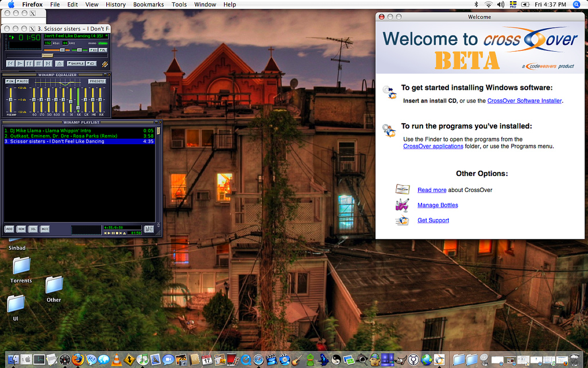Open CrossOver applications folder link
Image resolution: width=588 pixels, height=368 pixels.
pyautogui.click(x=433, y=146)
